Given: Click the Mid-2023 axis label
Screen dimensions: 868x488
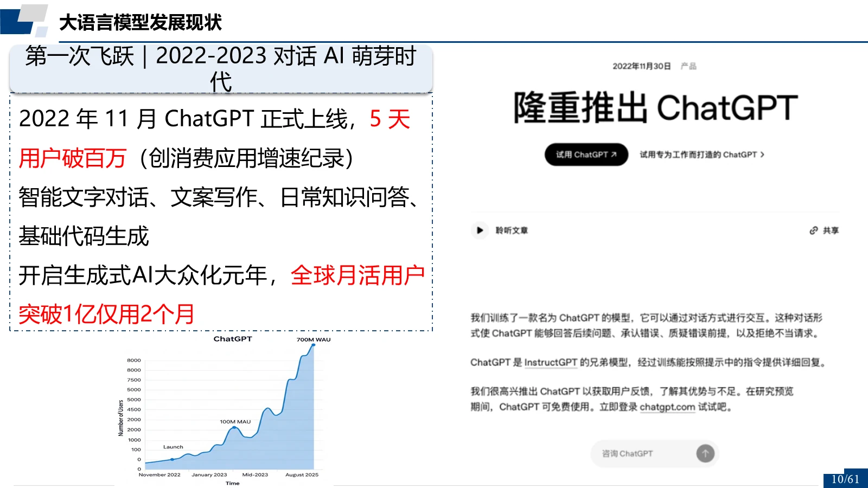Looking at the screenshot, I should [x=255, y=474].
